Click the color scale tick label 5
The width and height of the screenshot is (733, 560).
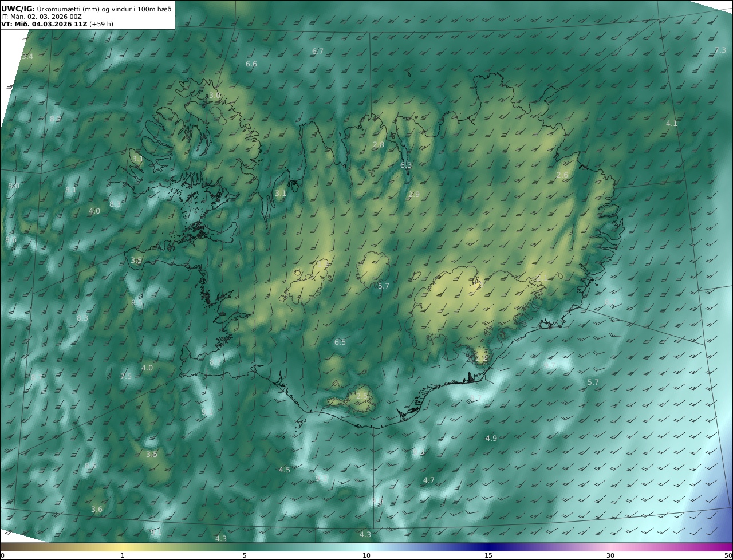pos(245,555)
